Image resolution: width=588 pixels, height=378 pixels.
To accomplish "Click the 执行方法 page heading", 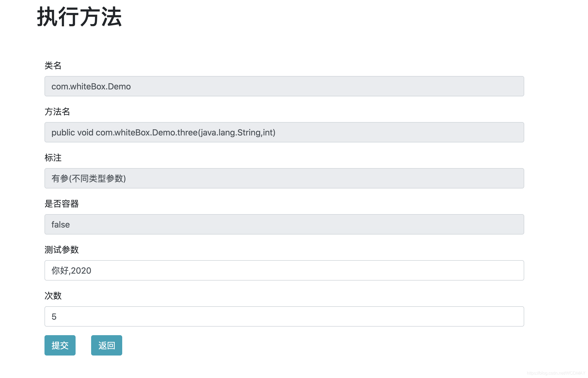I will 79,17.
